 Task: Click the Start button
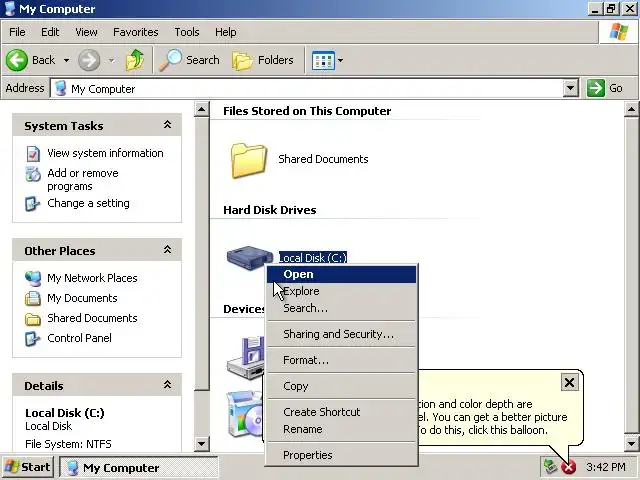pyautogui.click(x=28, y=467)
